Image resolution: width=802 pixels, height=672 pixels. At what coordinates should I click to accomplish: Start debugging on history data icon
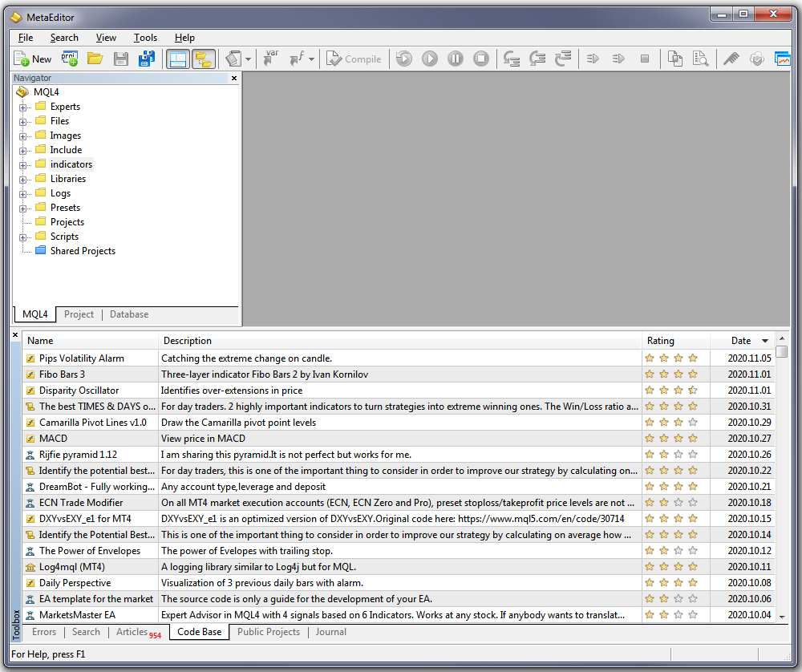click(x=404, y=59)
